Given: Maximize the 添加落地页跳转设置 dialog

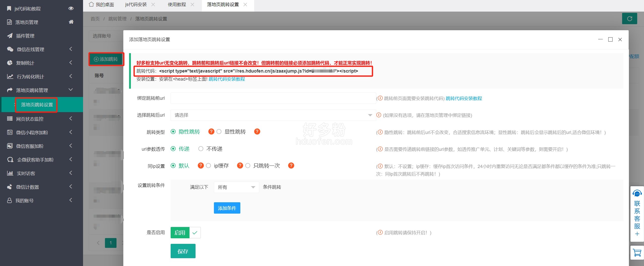Looking at the screenshot, I should 610,39.
